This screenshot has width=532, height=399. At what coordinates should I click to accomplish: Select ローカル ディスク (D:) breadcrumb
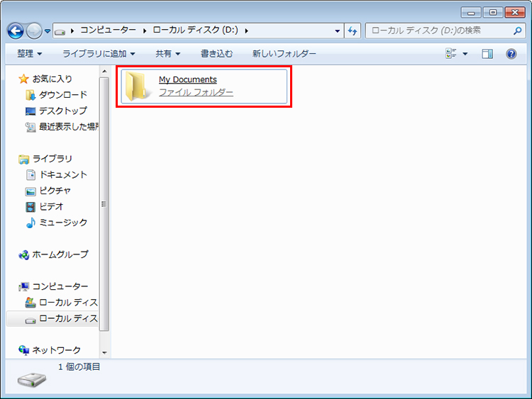tap(195, 30)
